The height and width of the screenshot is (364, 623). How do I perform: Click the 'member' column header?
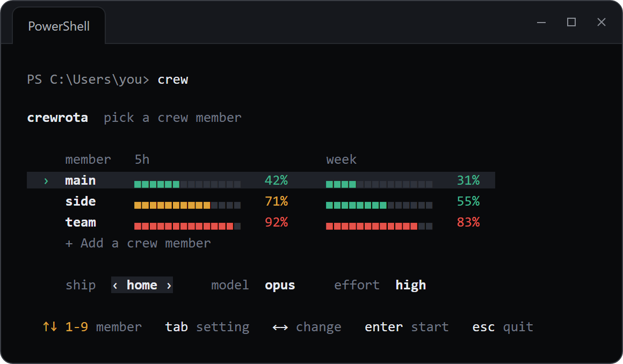88,160
